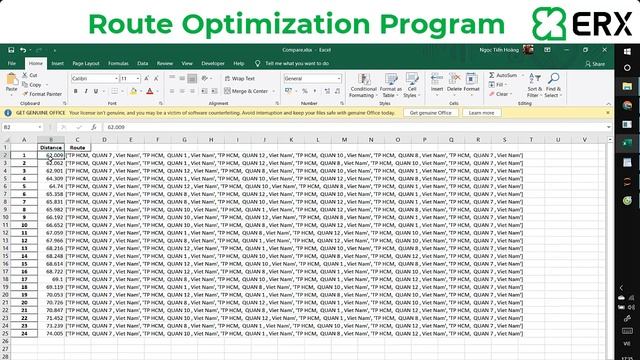Click AutoSum in Editing group
This screenshot has height=360, width=640.
pos(503,75)
